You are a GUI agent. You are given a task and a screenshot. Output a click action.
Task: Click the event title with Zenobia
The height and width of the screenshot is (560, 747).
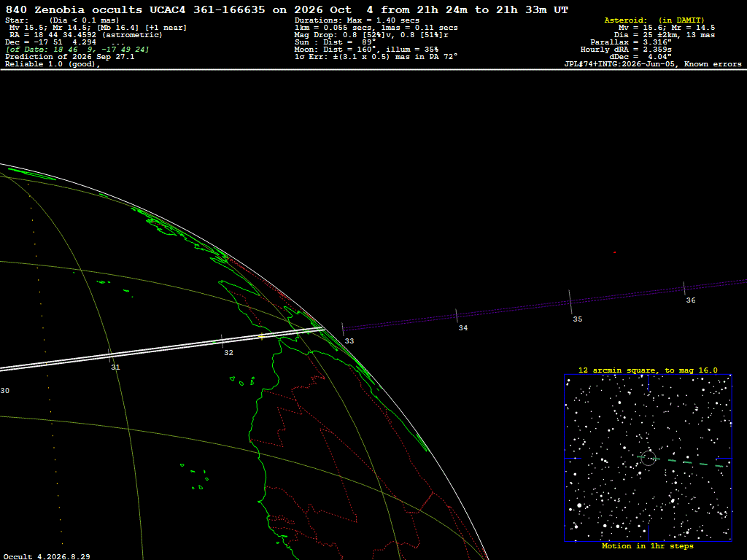coord(287,9)
